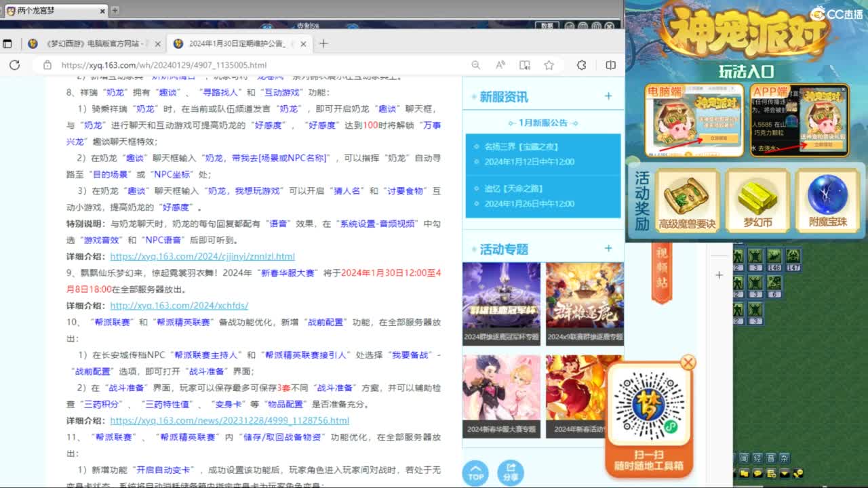Select game buff icon labeled 147
The image size is (868, 488).
click(x=793, y=259)
